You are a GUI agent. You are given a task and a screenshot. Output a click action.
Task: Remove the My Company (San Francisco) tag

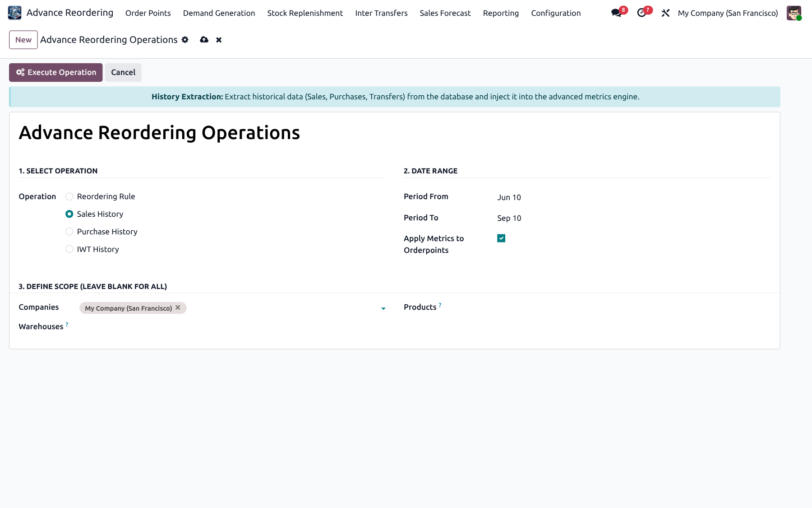point(178,308)
